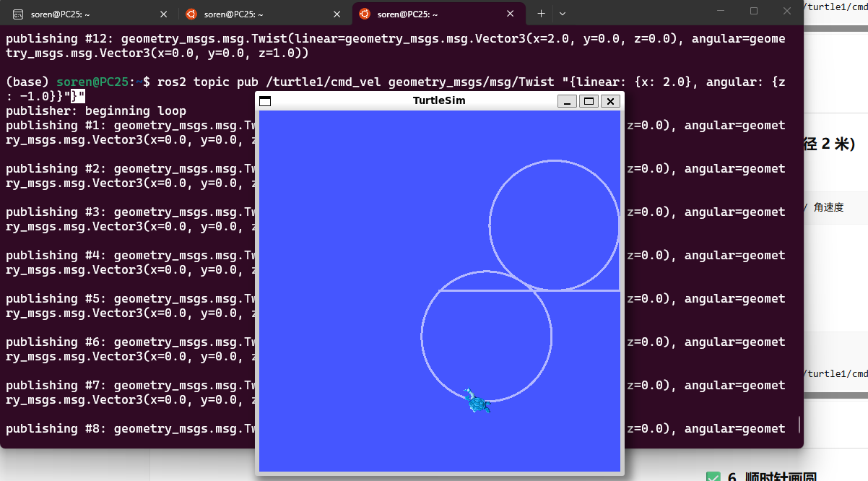Click the TurtleSim title bar text
868x481 pixels.
click(x=439, y=100)
